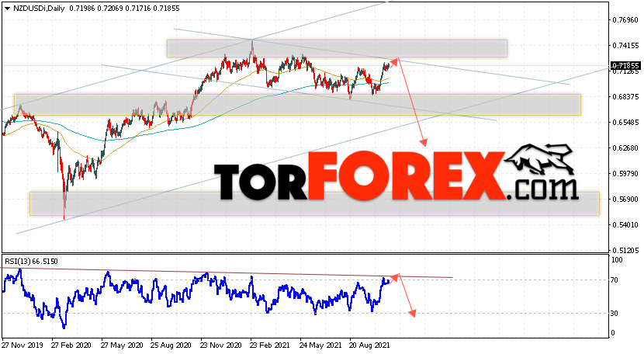This screenshot has height=354, width=644.
Task: Select the 24 May 2021 date label
Action: (x=320, y=345)
